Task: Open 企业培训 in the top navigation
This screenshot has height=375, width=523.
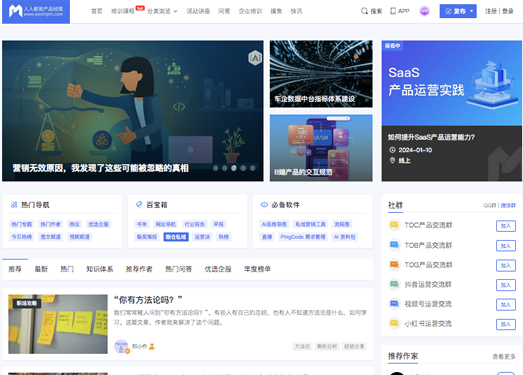Action: pyautogui.click(x=250, y=11)
